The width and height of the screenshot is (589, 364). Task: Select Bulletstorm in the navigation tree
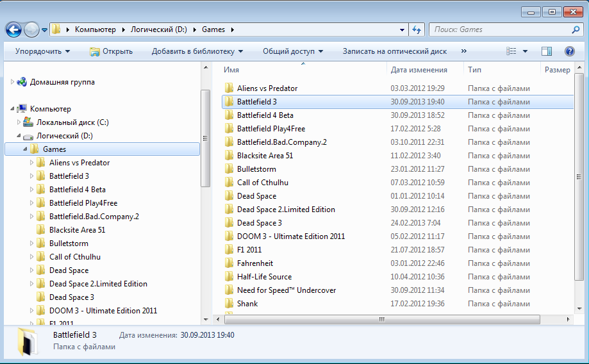click(x=69, y=244)
